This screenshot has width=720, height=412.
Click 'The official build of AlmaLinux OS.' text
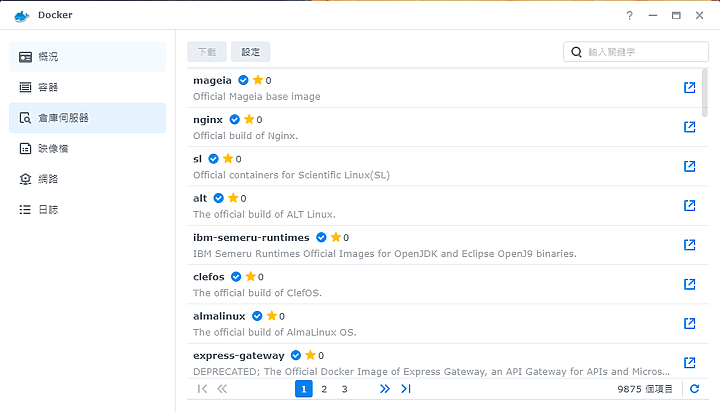tap(275, 332)
